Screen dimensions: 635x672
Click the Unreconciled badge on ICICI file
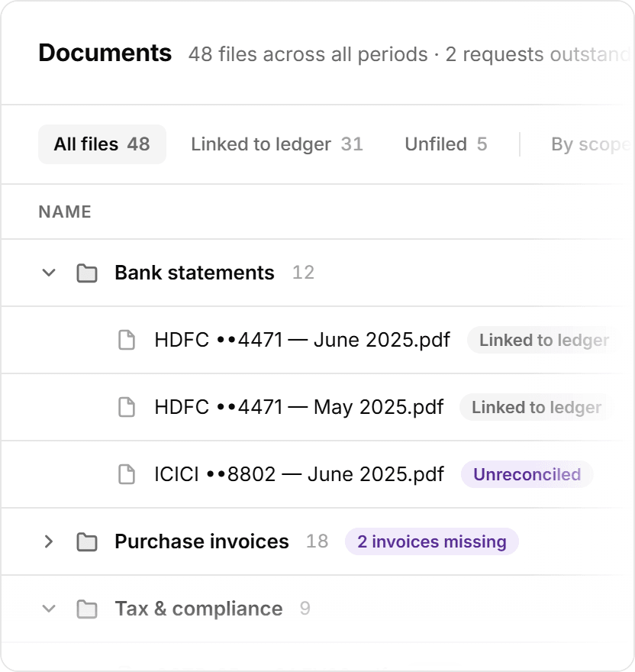[527, 474]
